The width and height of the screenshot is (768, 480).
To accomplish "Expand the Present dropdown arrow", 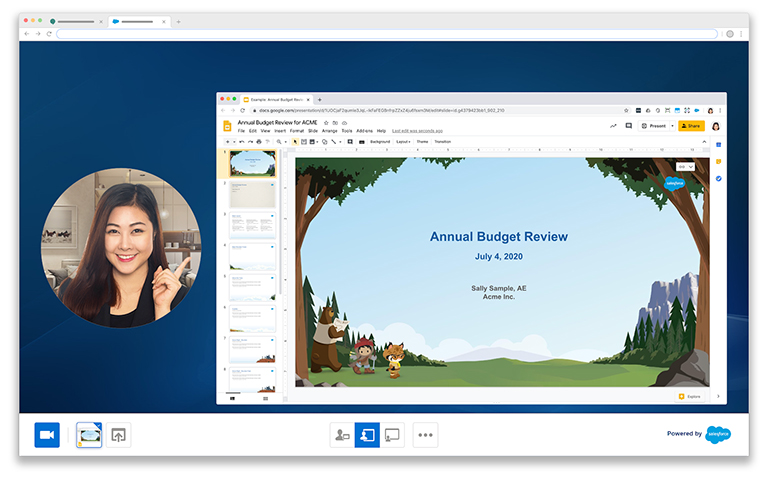I will pos(671,126).
